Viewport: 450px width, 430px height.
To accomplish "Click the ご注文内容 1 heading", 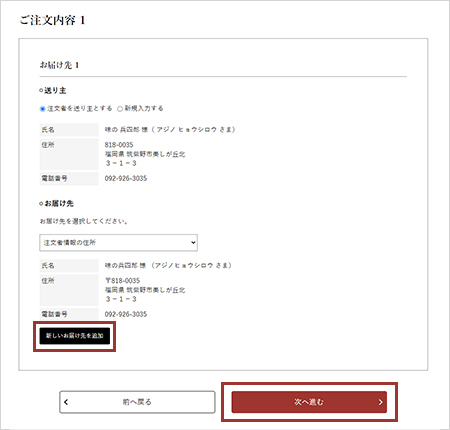I will pyautogui.click(x=52, y=20).
